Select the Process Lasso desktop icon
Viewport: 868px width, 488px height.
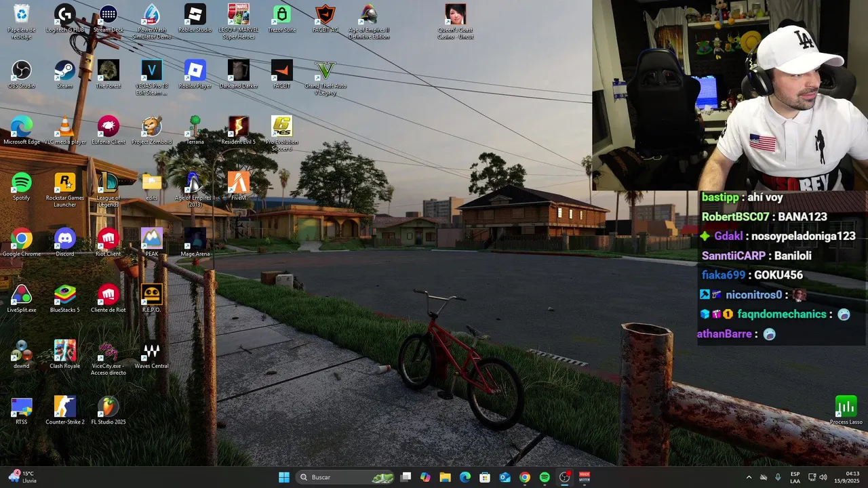pos(846,410)
